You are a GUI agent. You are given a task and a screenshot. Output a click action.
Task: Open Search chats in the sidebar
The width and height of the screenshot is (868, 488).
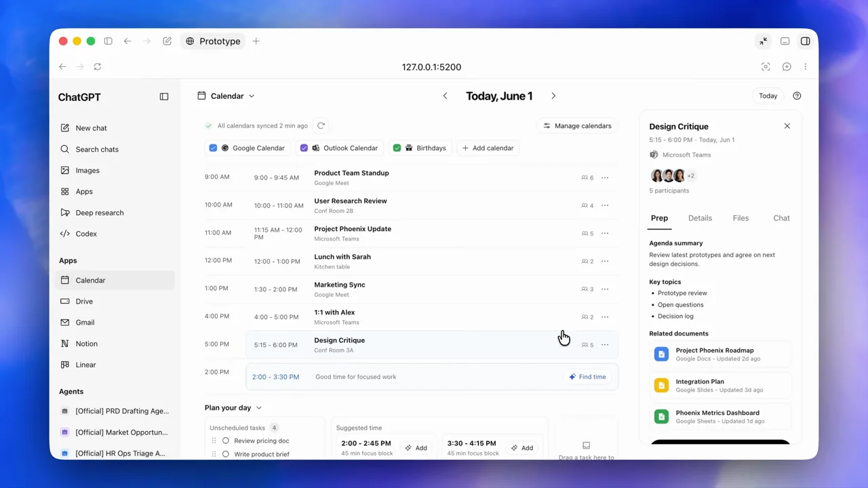click(115, 149)
